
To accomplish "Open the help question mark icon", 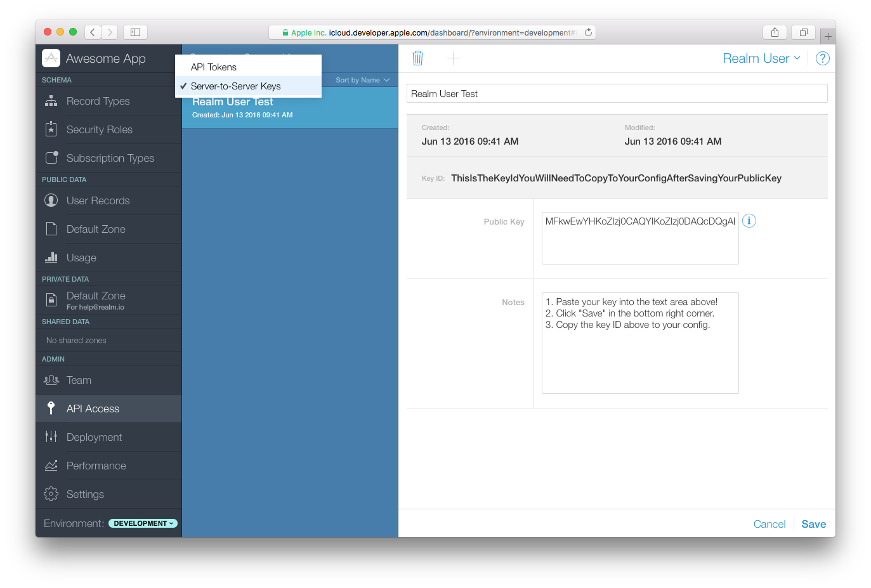I will [822, 58].
